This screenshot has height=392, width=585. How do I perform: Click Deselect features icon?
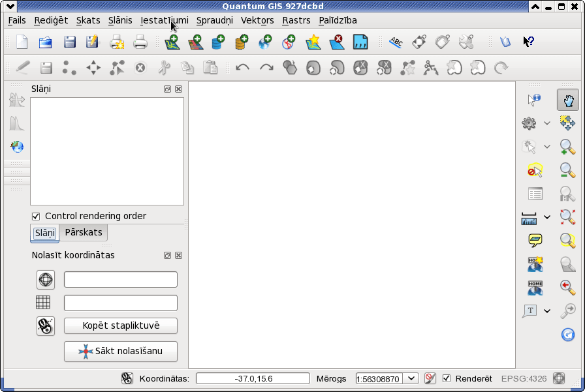tap(535, 170)
